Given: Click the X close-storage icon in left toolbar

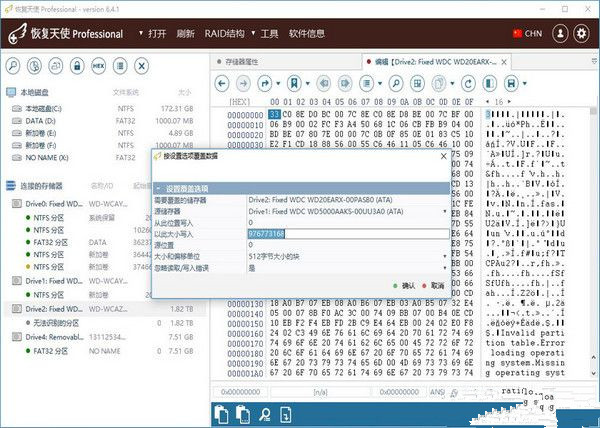Looking at the screenshot, I should tap(142, 66).
